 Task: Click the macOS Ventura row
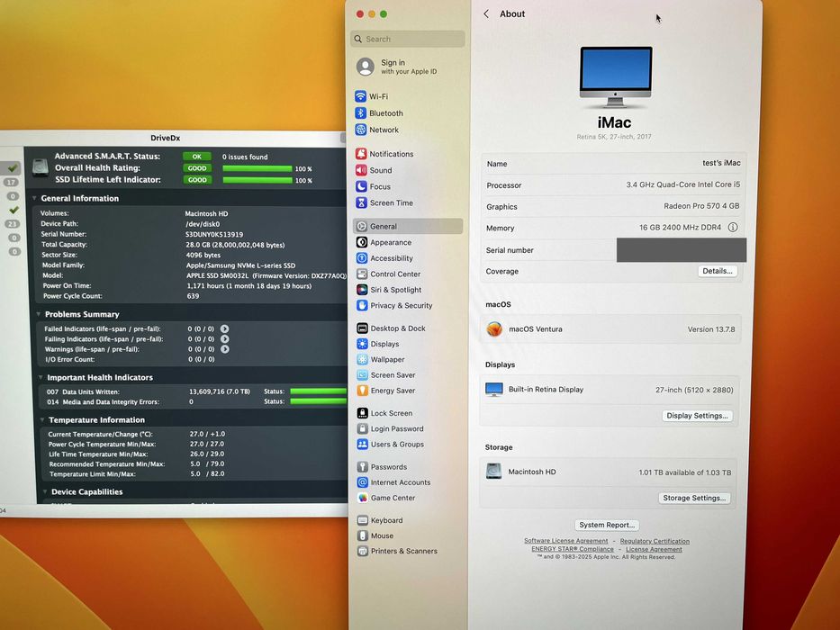tap(610, 328)
